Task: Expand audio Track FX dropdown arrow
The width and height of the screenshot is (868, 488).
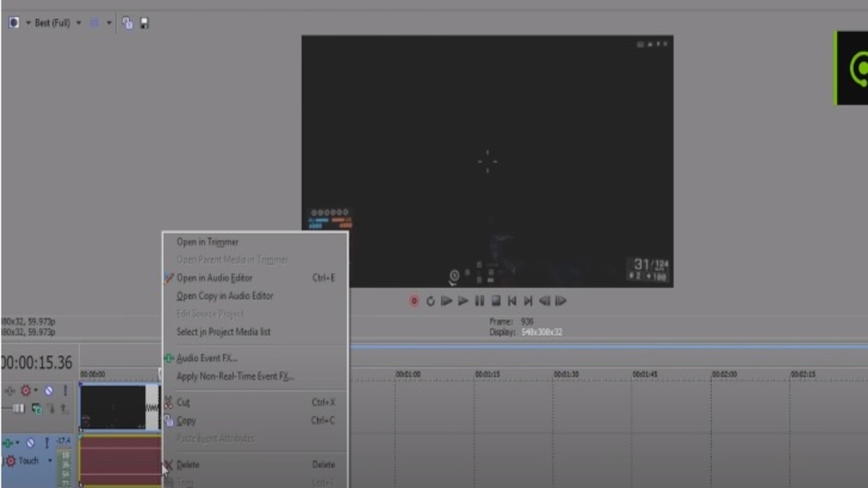Action: tap(18, 443)
